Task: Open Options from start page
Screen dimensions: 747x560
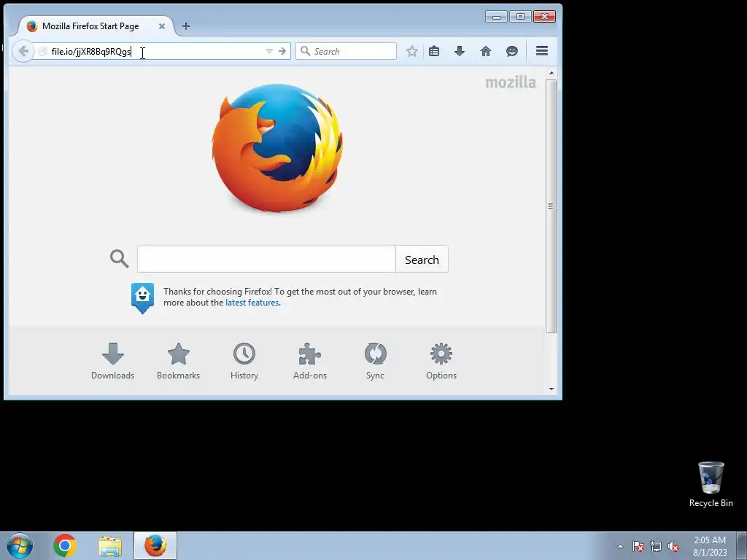Action: pyautogui.click(x=441, y=361)
